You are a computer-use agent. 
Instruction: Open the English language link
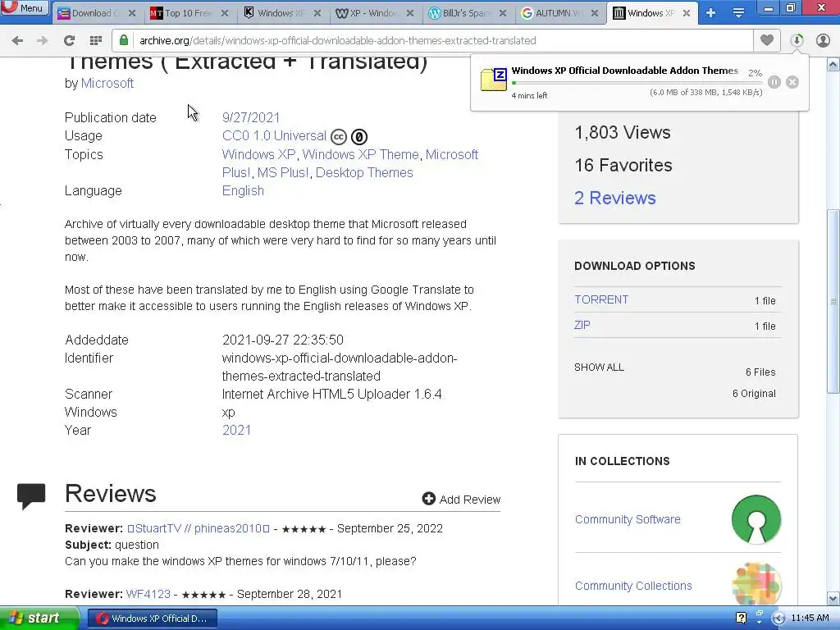(243, 190)
